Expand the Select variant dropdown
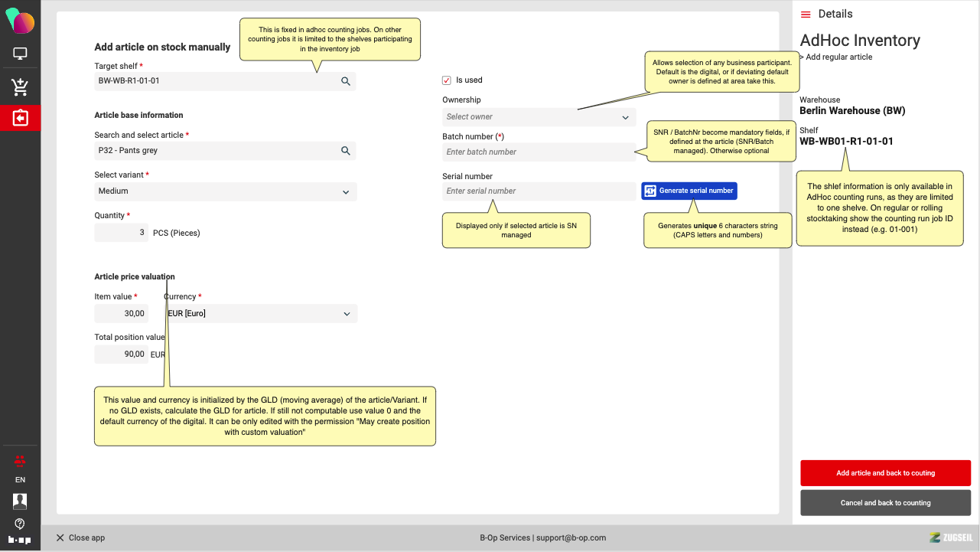This screenshot has height=552, width=980. point(225,191)
